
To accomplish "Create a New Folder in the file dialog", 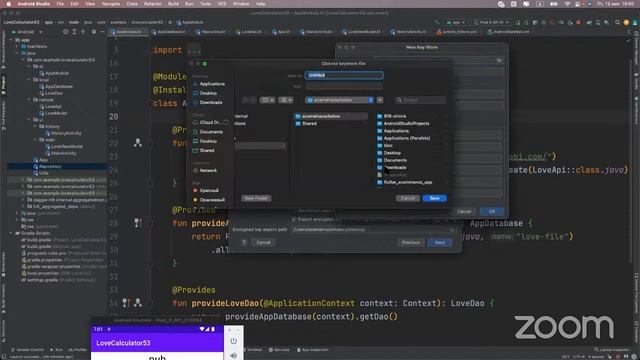I will (x=256, y=198).
